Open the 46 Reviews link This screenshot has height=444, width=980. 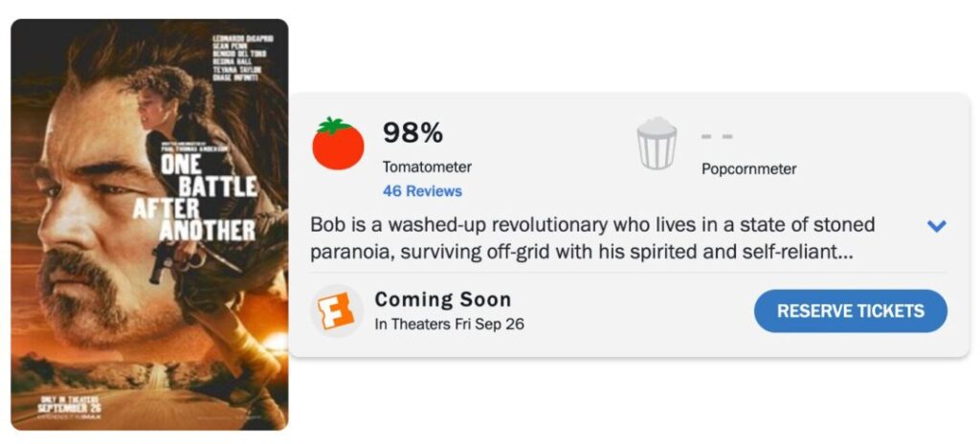(422, 191)
